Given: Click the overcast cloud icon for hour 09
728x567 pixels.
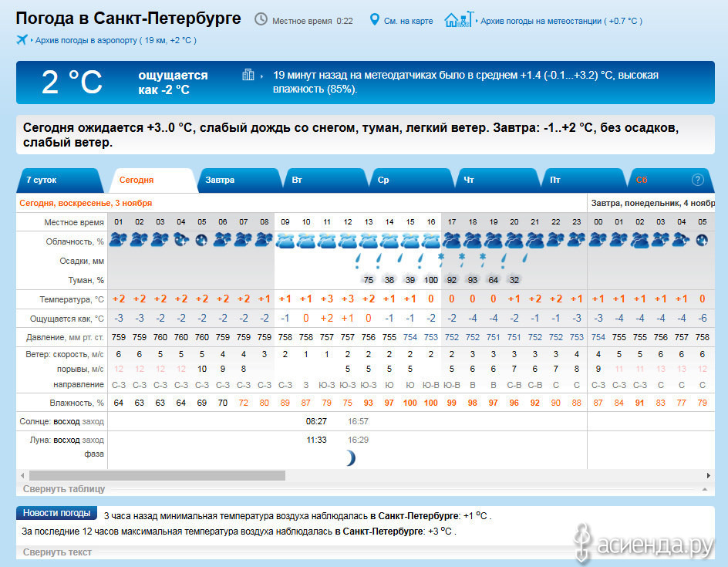Looking at the screenshot, I should point(285,241).
